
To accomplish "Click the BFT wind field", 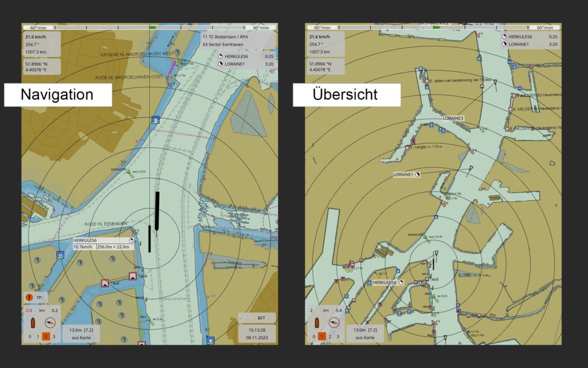I will pyautogui.click(x=256, y=317).
